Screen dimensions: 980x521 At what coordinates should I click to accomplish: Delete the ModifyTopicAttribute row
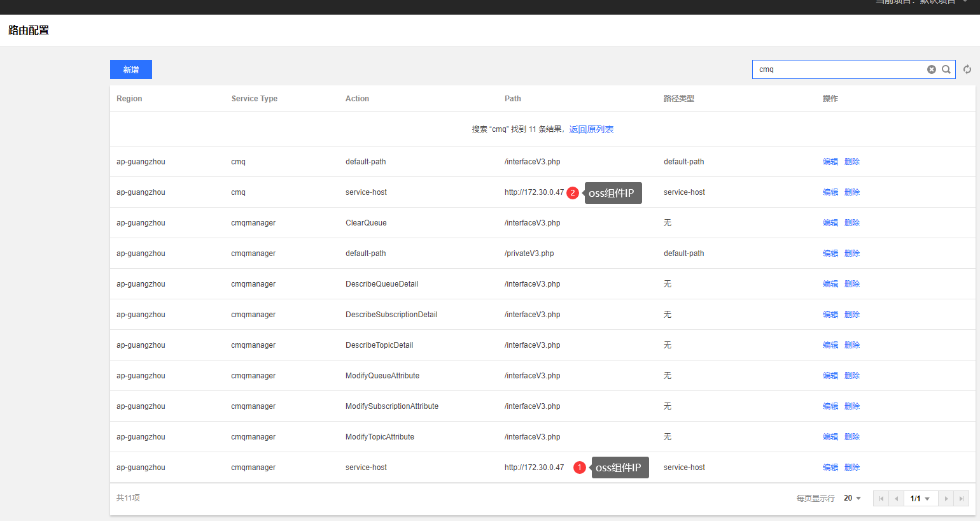click(852, 437)
